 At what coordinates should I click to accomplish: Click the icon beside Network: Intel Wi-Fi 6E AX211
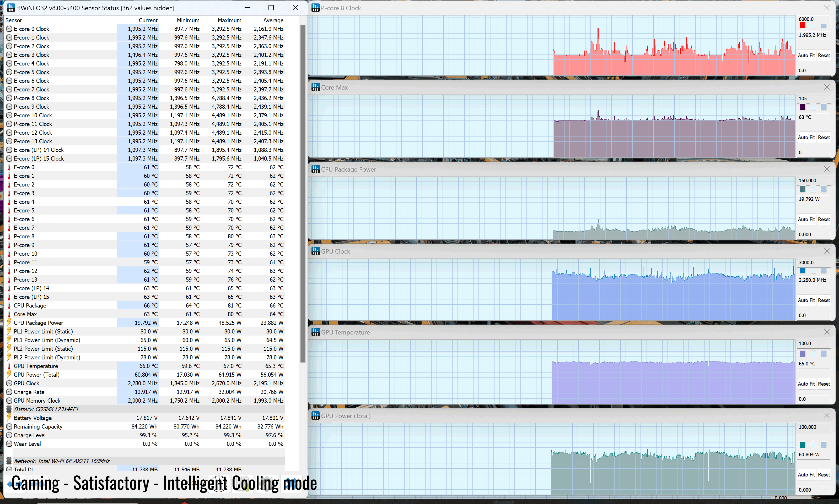coord(9,461)
